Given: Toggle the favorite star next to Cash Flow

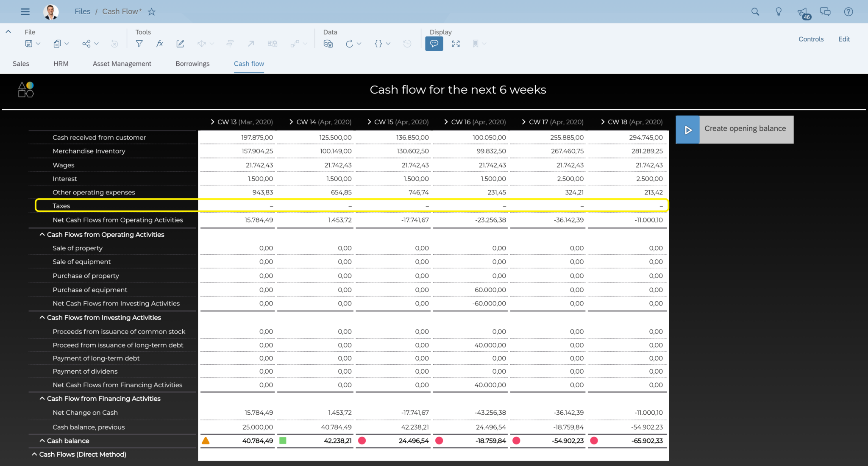Looking at the screenshot, I should click(x=152, y=12).
